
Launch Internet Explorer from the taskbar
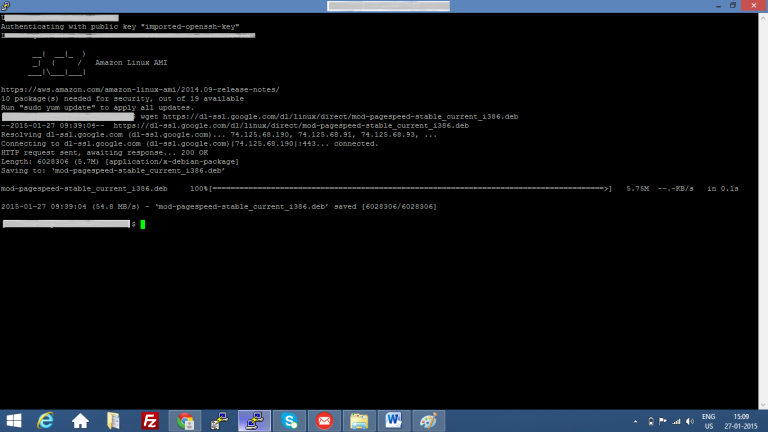tap(46, 420)
